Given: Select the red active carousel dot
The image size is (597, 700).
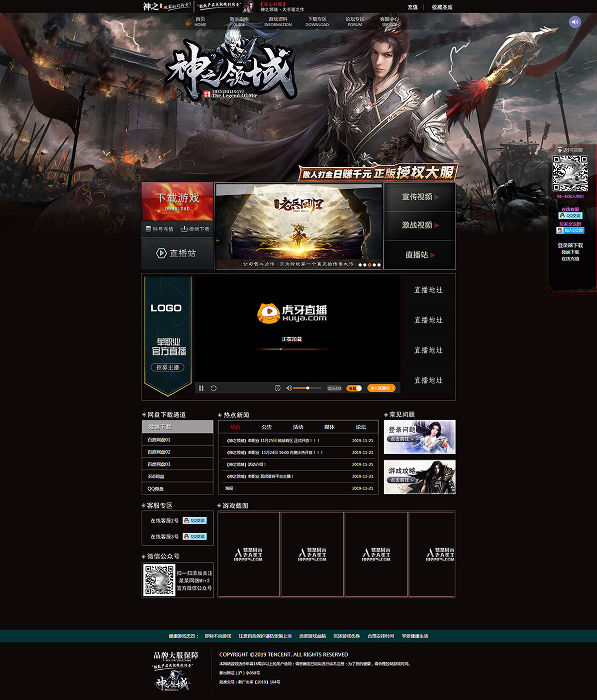Looking at the screenshot, I should point(370,265).
